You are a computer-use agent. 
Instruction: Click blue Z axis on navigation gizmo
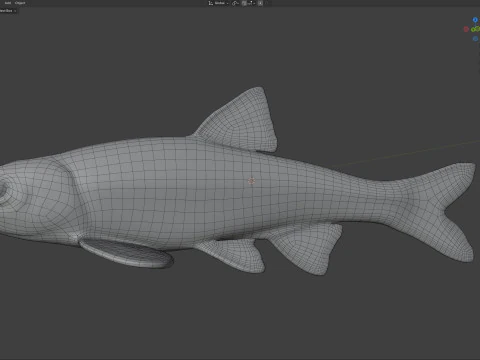pyautogui.click(x=475, y=20)
